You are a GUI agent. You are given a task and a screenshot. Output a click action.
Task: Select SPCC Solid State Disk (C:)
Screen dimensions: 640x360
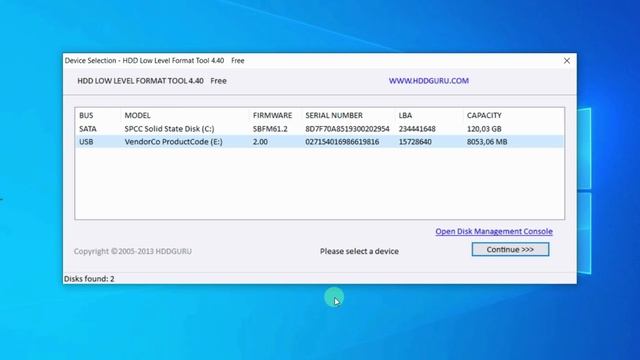click(x=169, y=129)
